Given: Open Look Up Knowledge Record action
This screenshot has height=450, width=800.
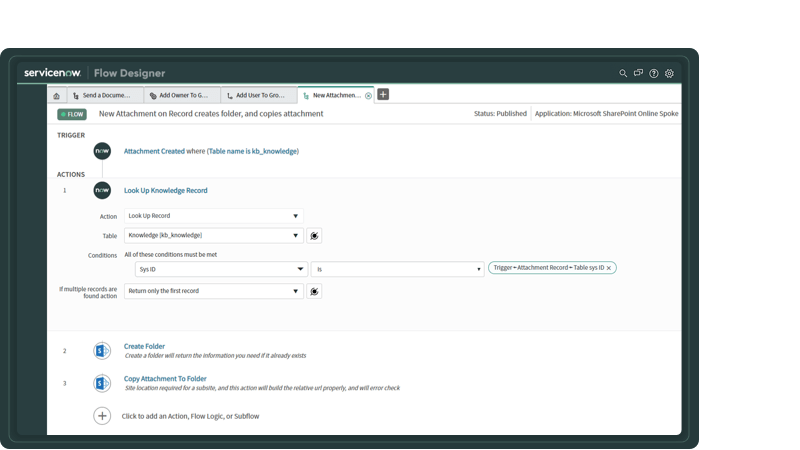Looking at the screenshot, I should (166, 190).
